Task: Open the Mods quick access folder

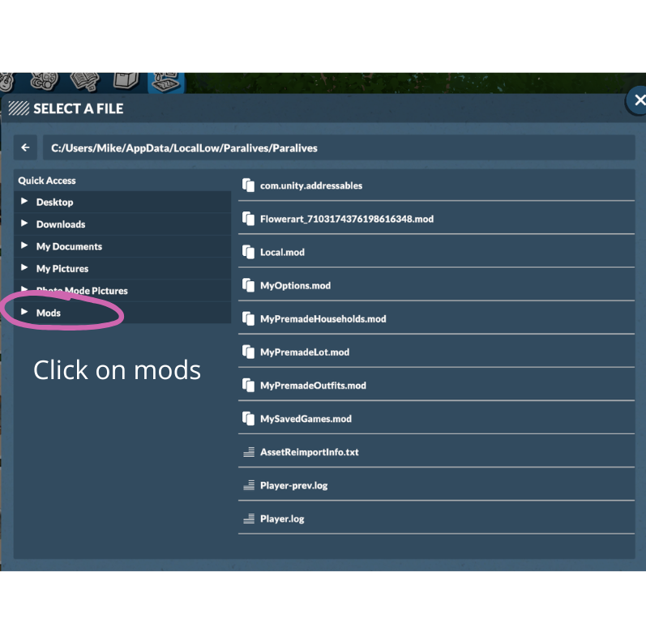Action: [122, 313]
